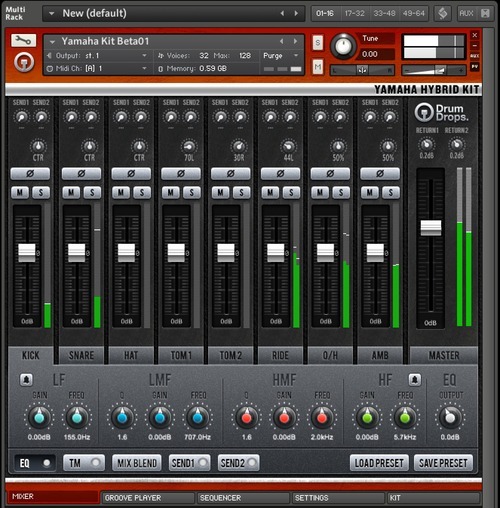Screen dimensions: 500x508
Task: Click the SNARE SEND2 knob
Action: [91, 117]
